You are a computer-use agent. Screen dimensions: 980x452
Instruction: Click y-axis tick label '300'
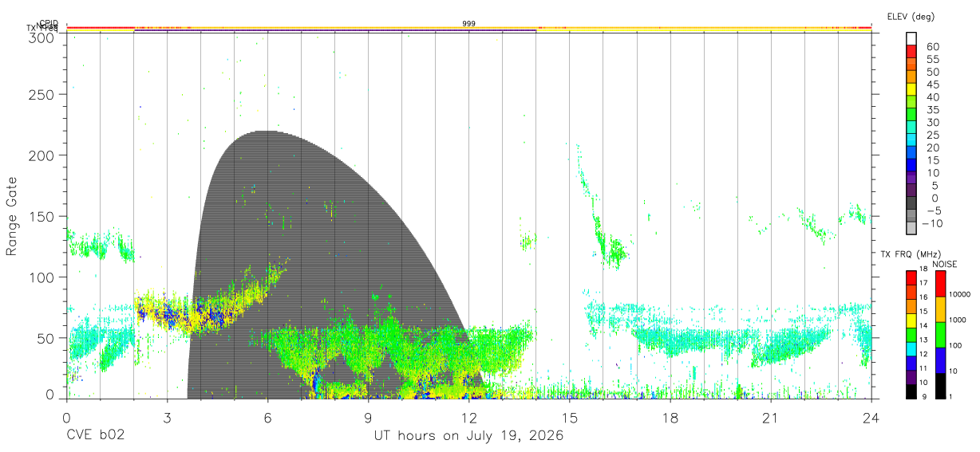pos(41,37)
